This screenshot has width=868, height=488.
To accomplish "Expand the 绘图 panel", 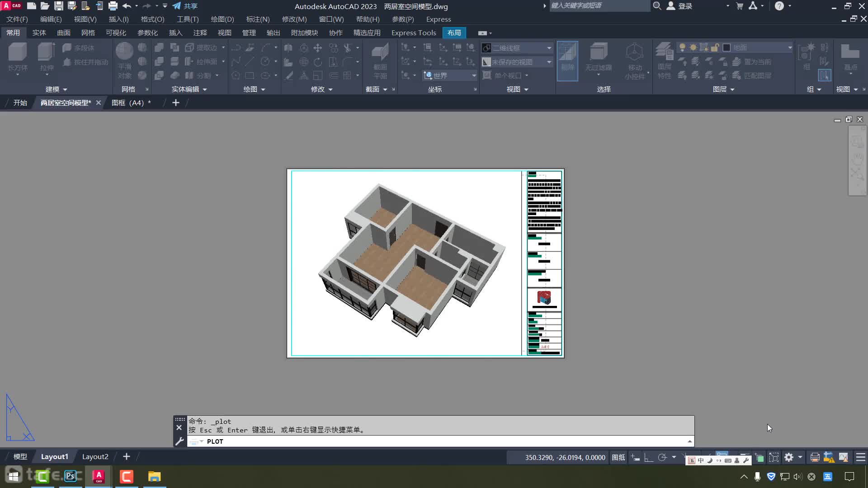I will click(254, 89).
